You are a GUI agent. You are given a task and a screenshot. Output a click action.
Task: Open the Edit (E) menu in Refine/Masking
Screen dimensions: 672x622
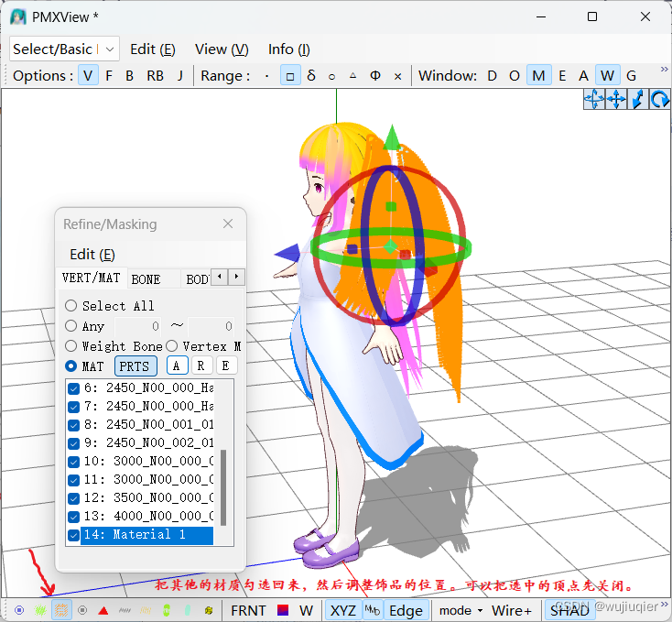click(x=92, y=254)
